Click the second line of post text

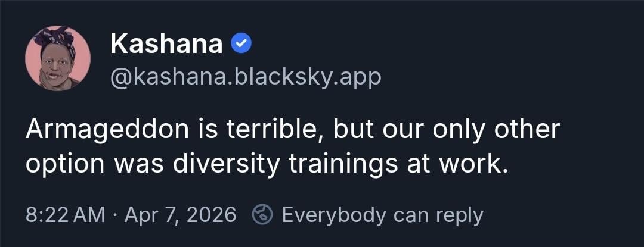pyautogui.click(x=267, y=164)
